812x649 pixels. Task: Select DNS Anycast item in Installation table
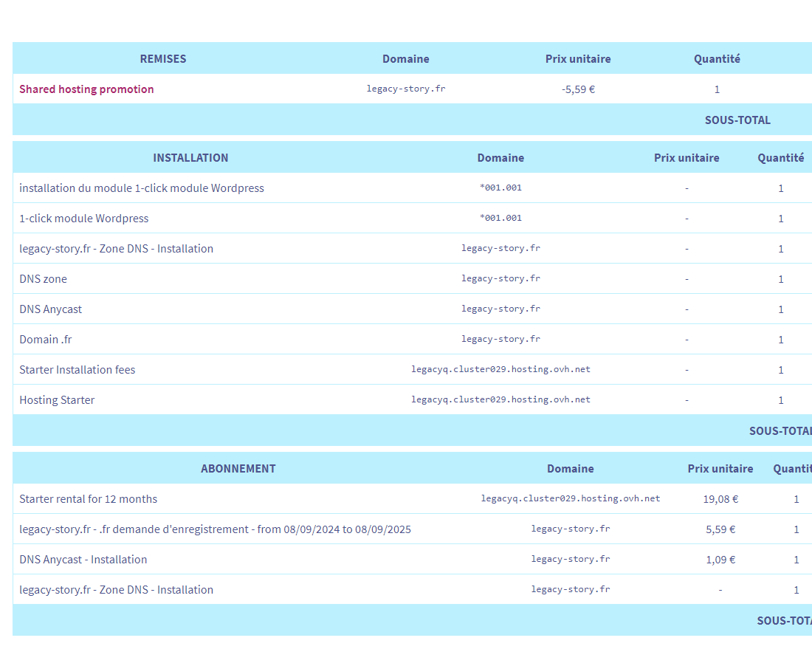pyautogui.click(x=50, y=309)
